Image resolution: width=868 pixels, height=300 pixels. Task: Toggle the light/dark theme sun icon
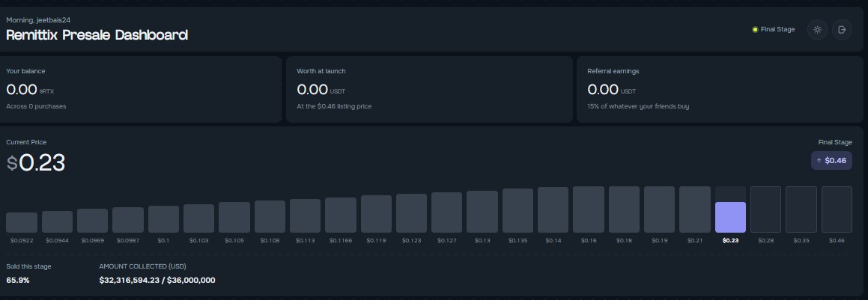point(817,29)
